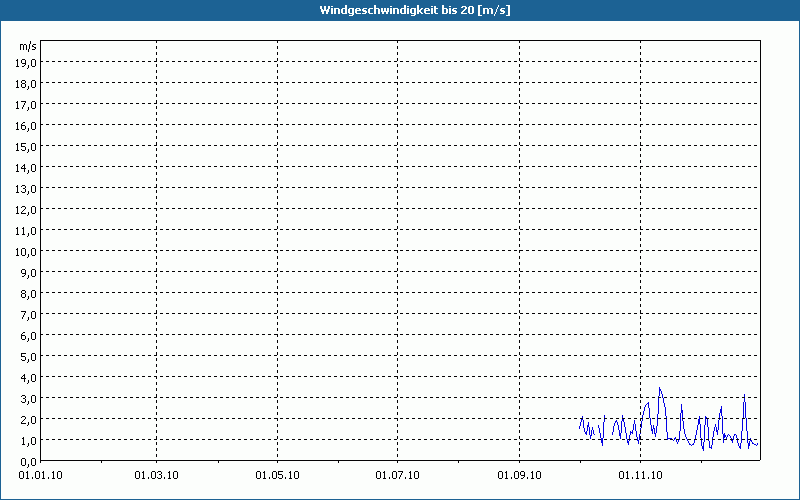Click the 9,0 y-axis label

tap(28, 273)
